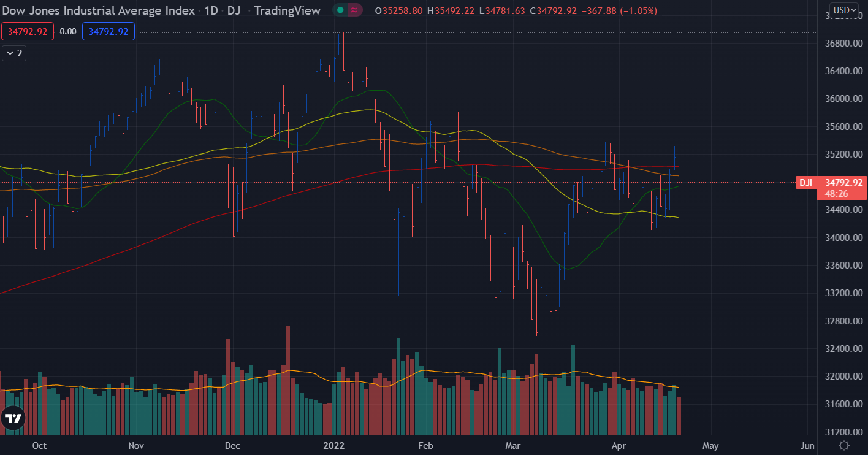Click the 2022 label on the time axis

tap(333, 446)
